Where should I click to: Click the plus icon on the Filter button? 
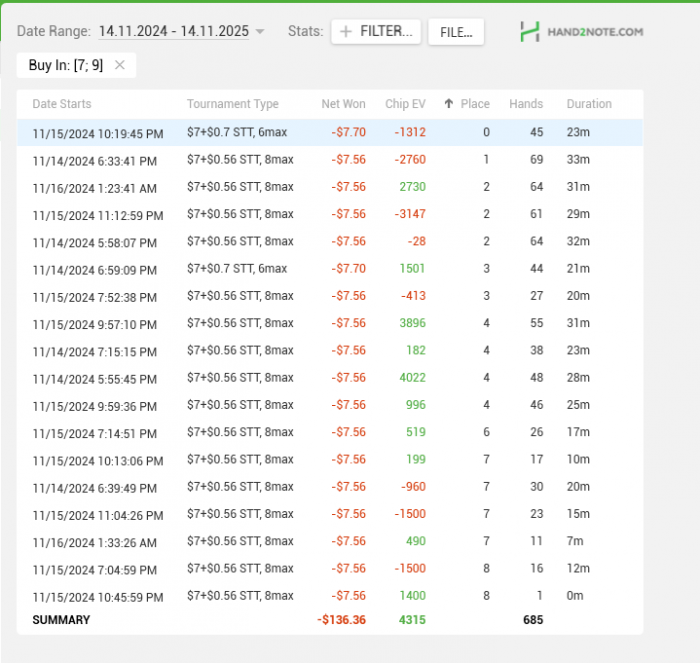[x=346, y=32]
